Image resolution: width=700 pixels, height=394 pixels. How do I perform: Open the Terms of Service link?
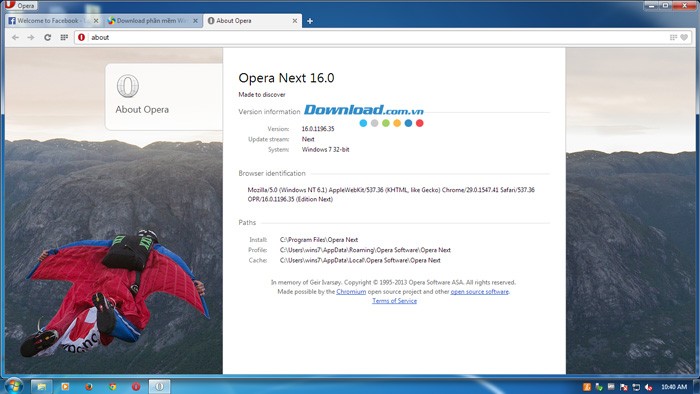point(395,301)
